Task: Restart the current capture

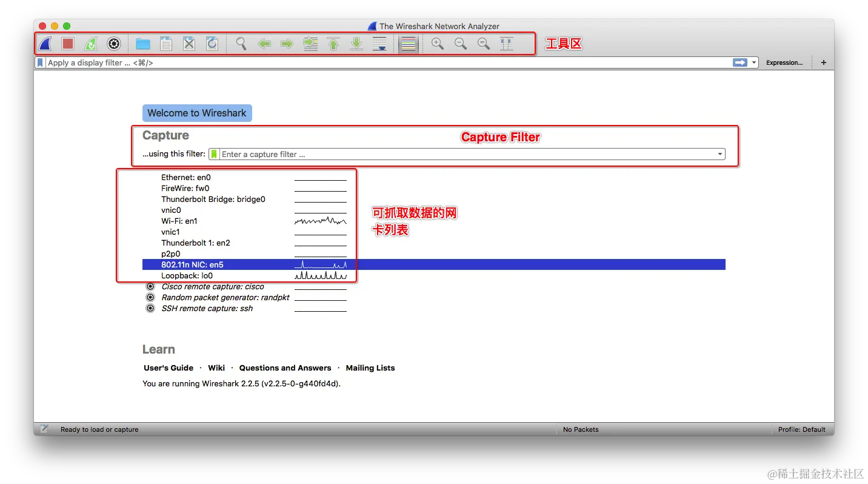Action: click(x=91, y=44)
